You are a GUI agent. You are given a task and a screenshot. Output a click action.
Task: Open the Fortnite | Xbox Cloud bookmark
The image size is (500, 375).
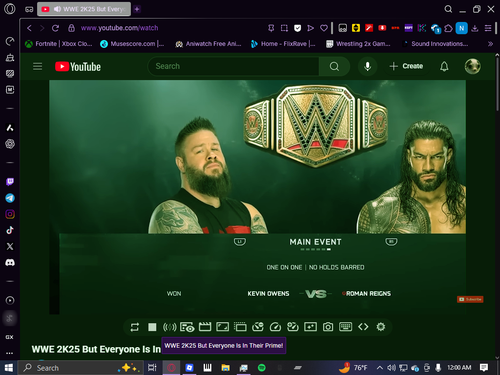(59, 44)
